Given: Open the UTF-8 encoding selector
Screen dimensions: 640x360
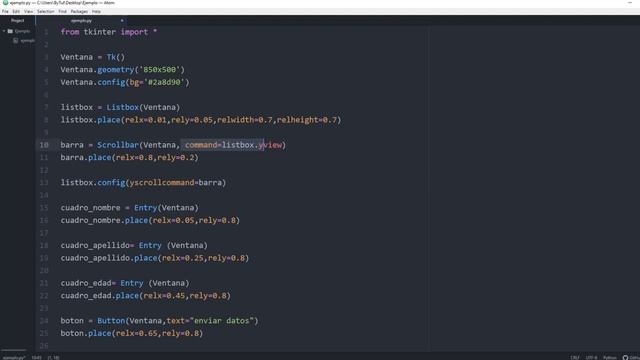Looking at the screenshot, I should [x=591, y=358].
